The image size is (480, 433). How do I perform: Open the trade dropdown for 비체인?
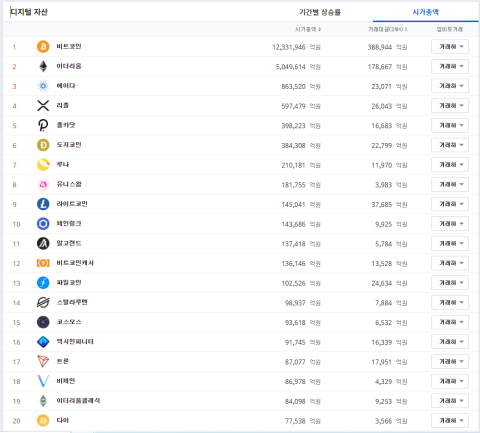(x=450, y=381)
